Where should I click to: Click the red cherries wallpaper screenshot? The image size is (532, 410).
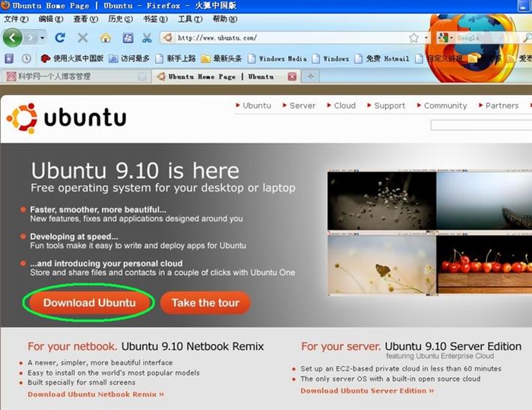tap(484, 263)
